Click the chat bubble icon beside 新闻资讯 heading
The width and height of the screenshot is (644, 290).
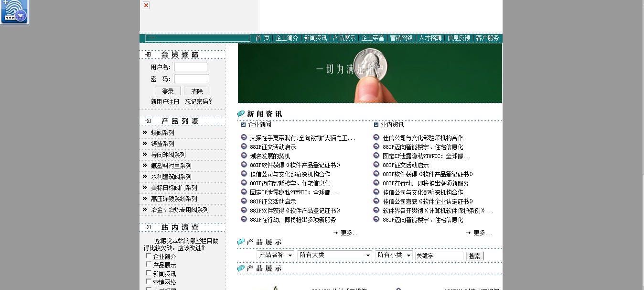(241, 114)
